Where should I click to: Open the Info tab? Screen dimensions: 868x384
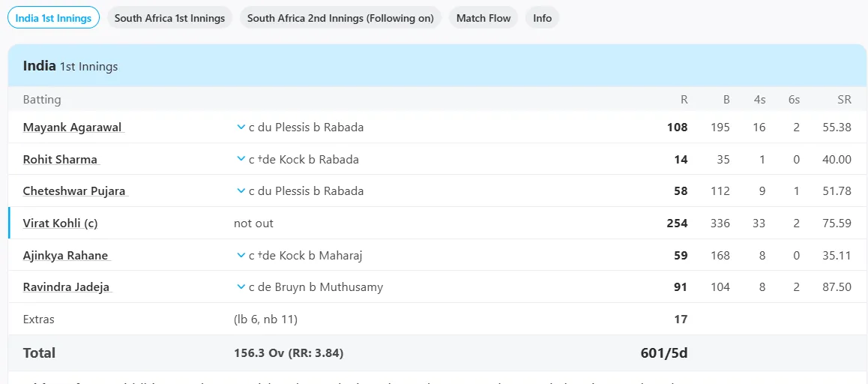tap(543, 18)
